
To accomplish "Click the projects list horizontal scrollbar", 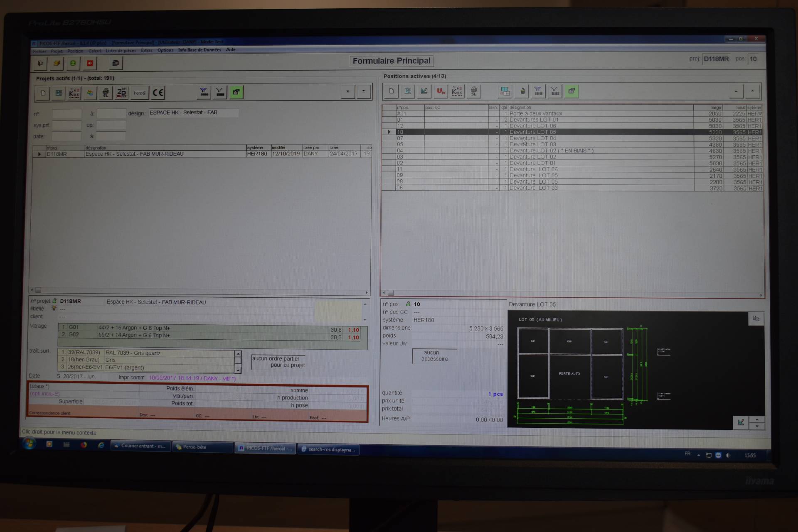I will pos(199,290).
